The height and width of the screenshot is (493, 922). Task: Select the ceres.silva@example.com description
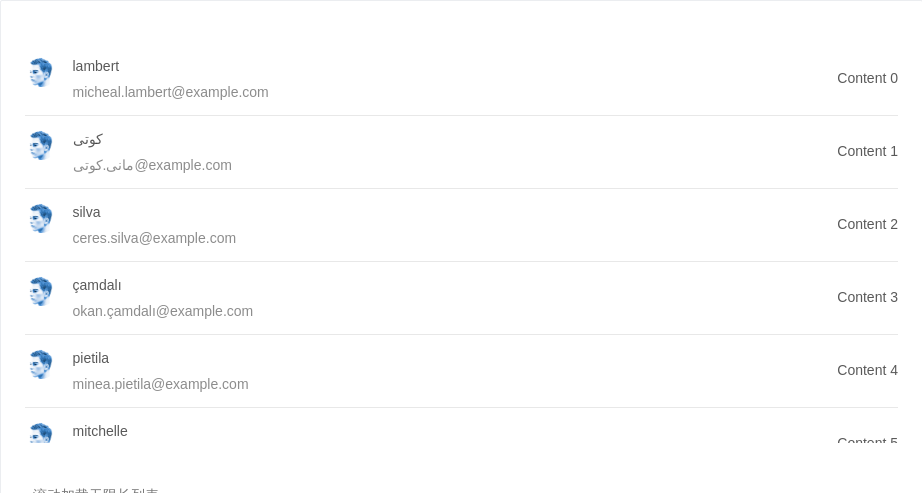(154, 238)
